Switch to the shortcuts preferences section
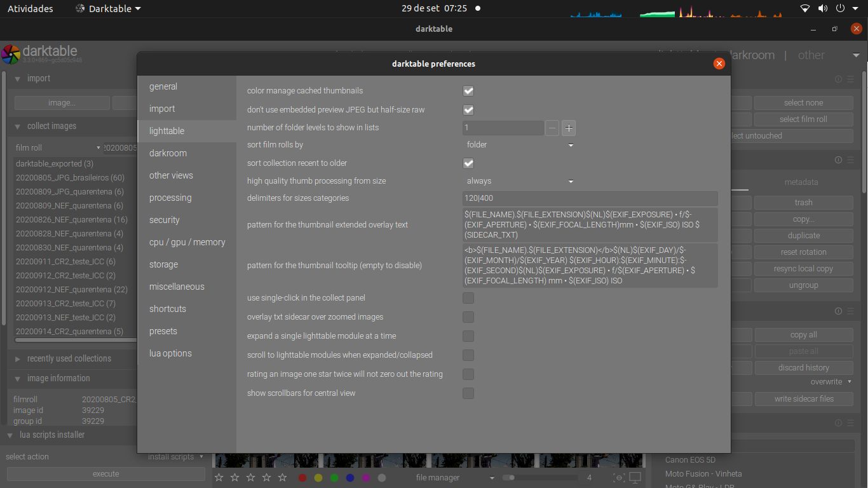The width and height of the screenshot is (868, 488). [167, 308]
